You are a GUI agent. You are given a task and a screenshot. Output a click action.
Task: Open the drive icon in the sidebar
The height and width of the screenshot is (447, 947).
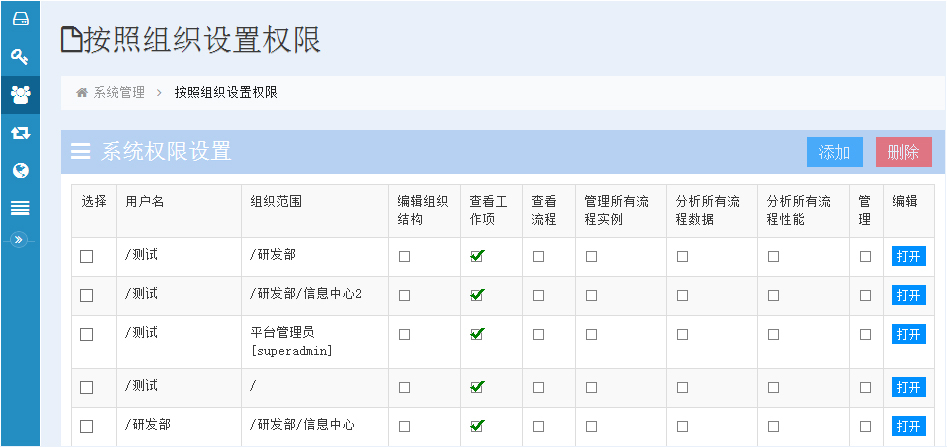coord(21,19)
